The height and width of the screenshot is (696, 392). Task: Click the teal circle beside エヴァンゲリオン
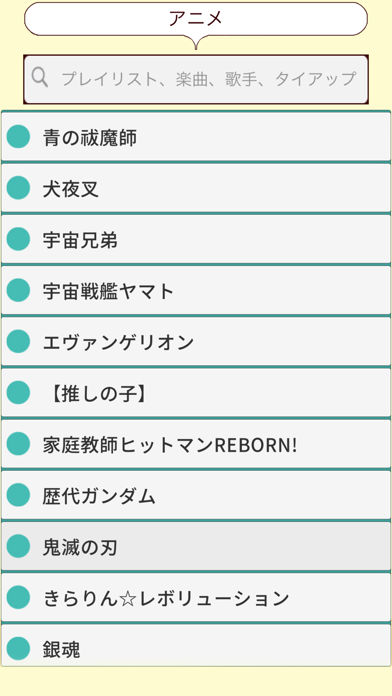[x=18, y=341]
